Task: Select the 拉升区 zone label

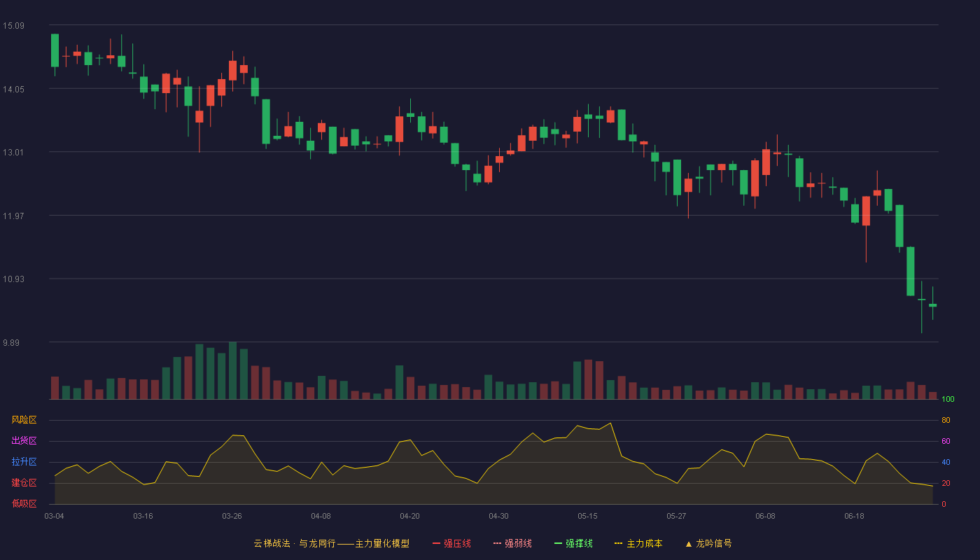Action: pyautogui.click(x=24, y=462)
